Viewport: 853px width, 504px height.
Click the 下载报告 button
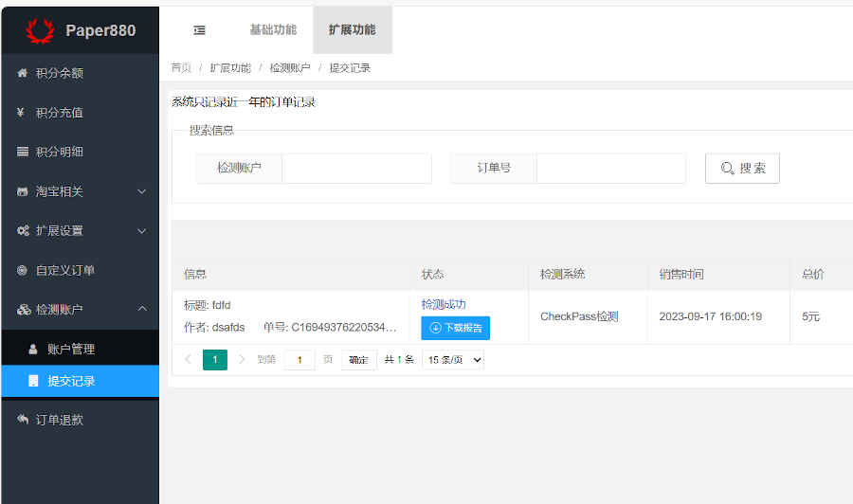coord(455,328)
